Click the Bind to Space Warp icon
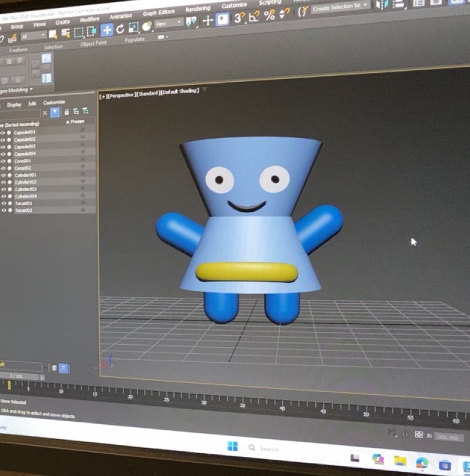470x476 pixels. click(x=12, y=38)
